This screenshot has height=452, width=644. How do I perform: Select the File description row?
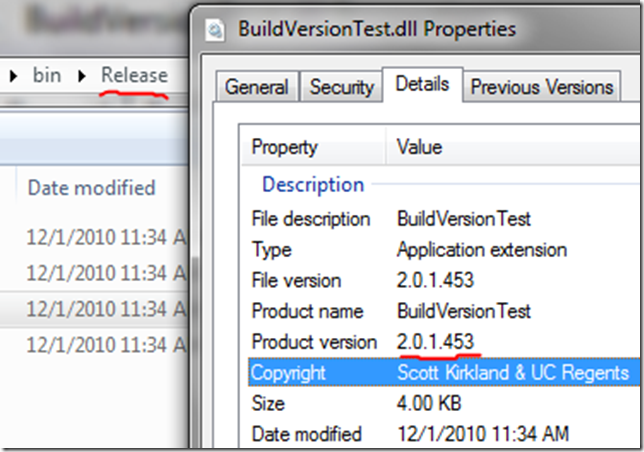point(444,219)
